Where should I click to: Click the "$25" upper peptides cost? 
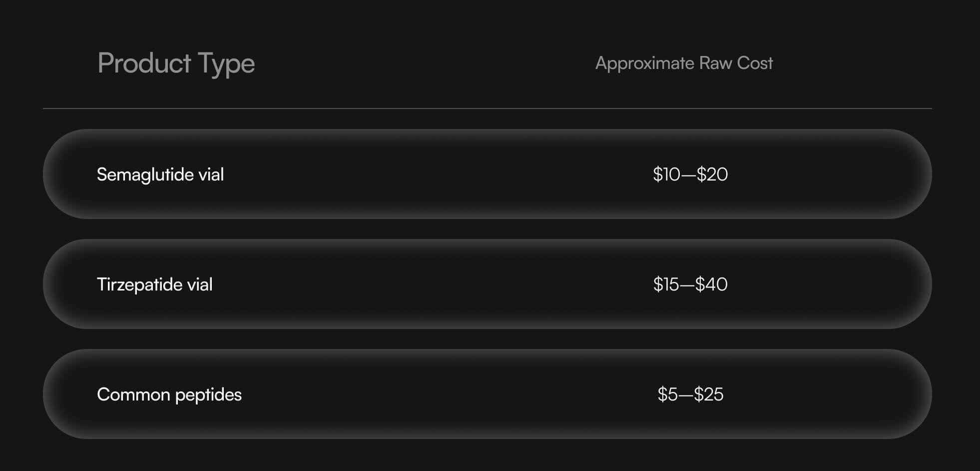(x=709, y=394)
